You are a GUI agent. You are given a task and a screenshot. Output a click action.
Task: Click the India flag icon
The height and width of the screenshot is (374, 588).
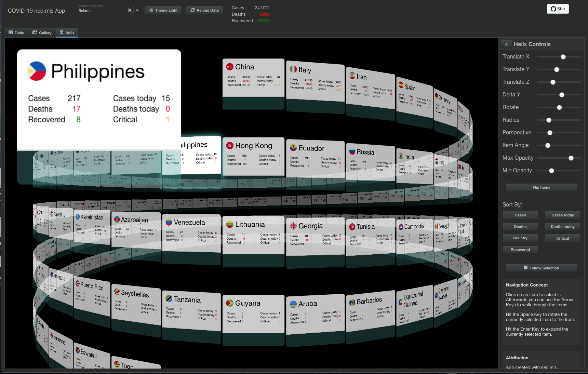coord(401,156)
